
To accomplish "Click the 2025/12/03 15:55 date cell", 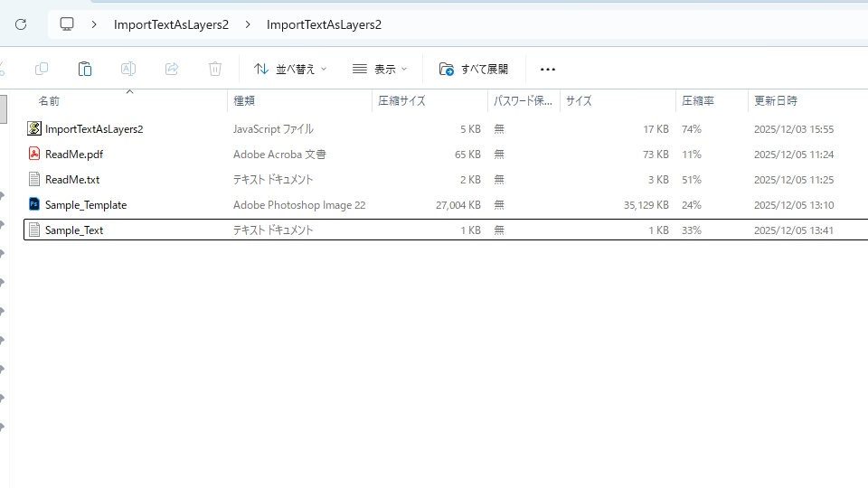I will pyautogui.click(x=794, y=129).
